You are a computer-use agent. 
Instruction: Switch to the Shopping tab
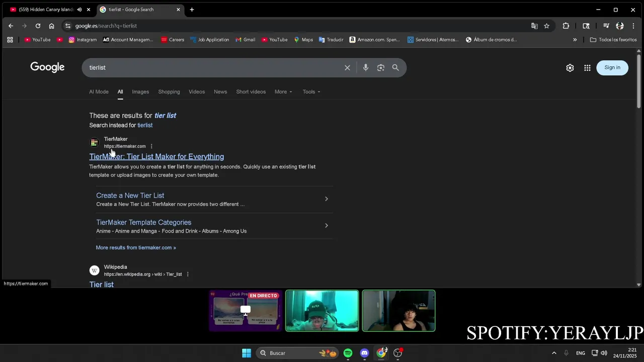(169, 92)
